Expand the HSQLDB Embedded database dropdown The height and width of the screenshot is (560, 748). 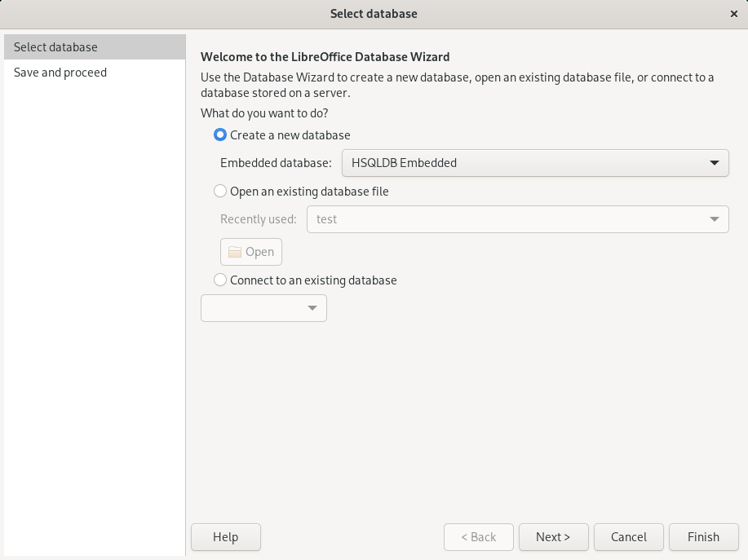pos(535,163)
